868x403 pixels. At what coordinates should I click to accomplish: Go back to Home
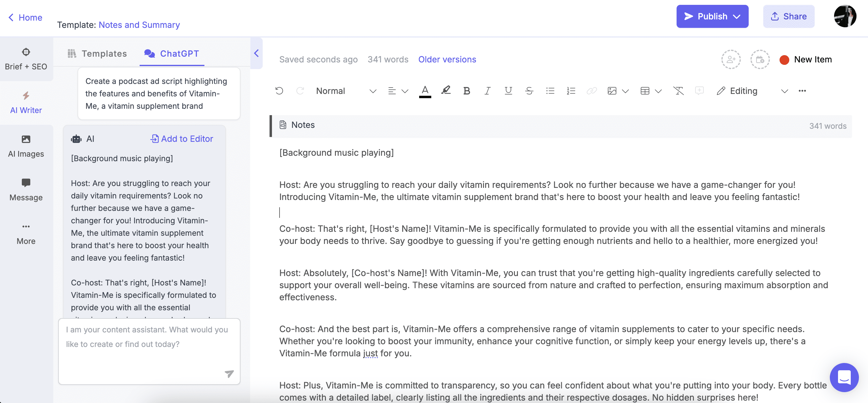(x=25, y=18)
